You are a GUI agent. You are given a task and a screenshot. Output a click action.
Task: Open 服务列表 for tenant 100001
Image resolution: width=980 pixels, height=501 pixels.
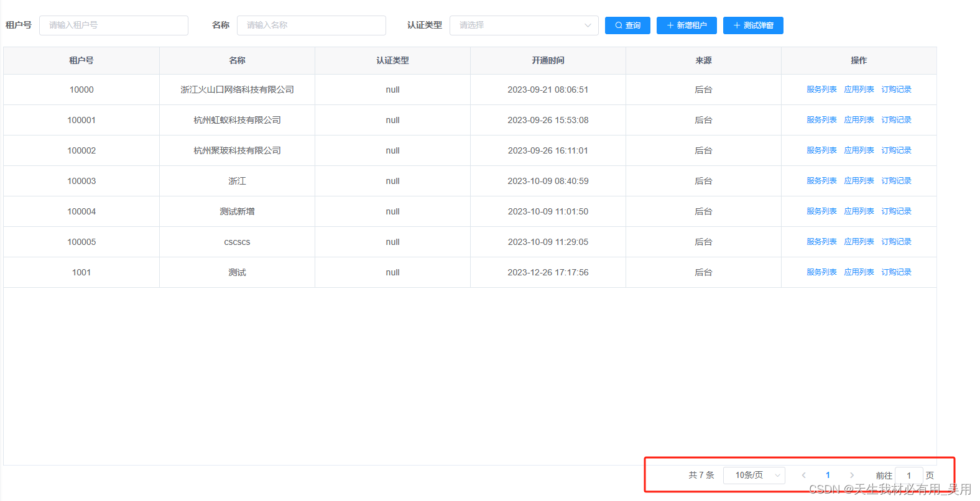(821, 120)
